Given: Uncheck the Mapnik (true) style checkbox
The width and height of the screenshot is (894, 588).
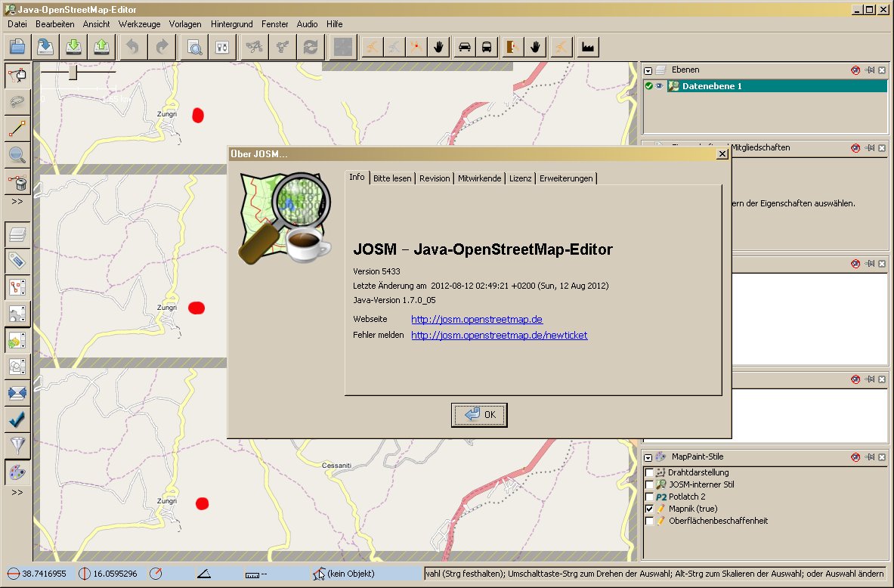Looking at the screenshot, I should tap(649, 509).
